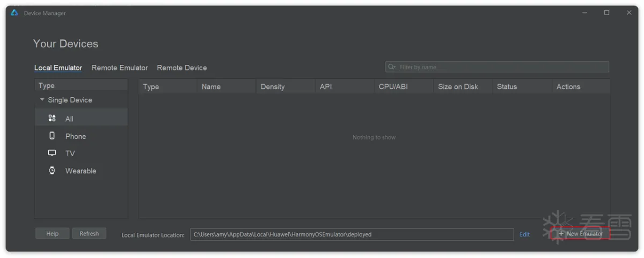The width and height of the screenshot is (644, 258).
Task: Switch to the Local Emulator tab
Action: (x=58, y=68)
